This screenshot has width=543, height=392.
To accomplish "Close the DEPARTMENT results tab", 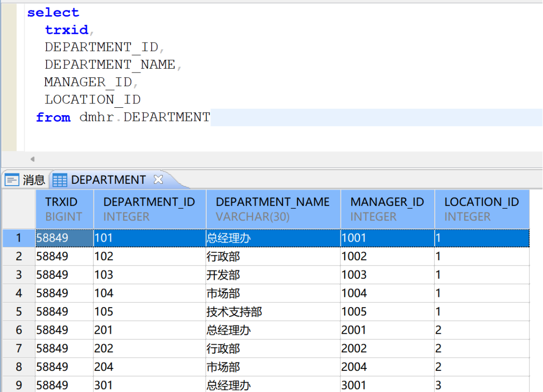I will pos(158,179).
